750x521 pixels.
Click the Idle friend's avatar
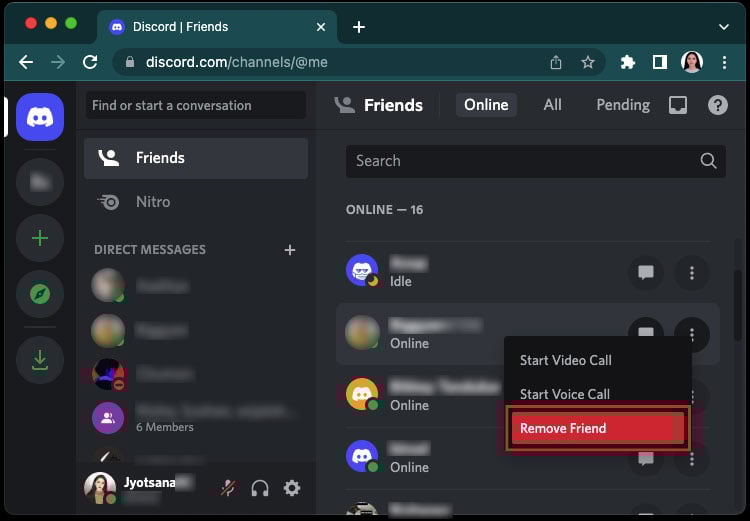click(362, 271)
